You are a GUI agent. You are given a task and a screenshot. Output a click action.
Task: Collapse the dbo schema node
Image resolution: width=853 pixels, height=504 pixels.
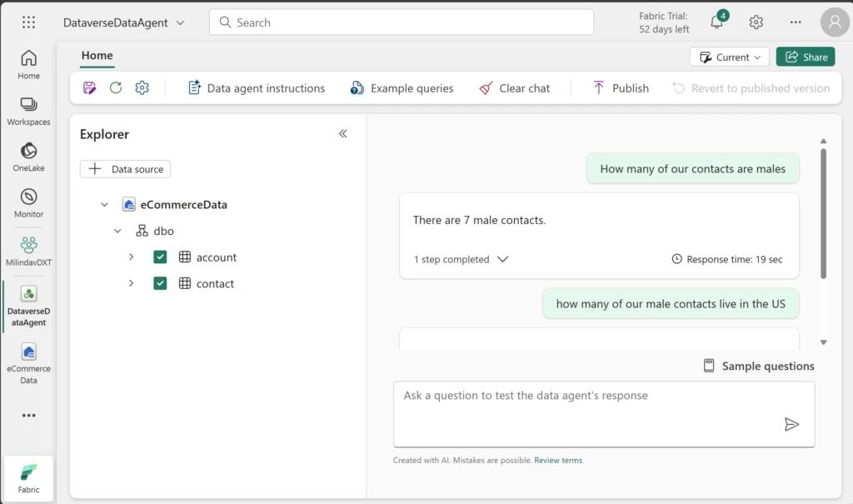[x=117, y=230]
